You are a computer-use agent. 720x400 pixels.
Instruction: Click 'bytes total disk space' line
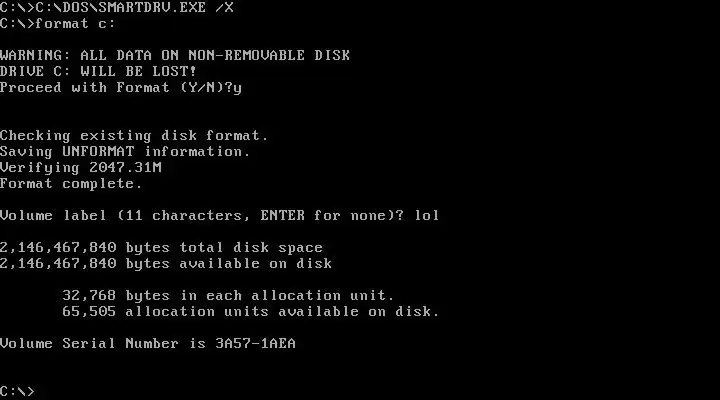(161, 248)
